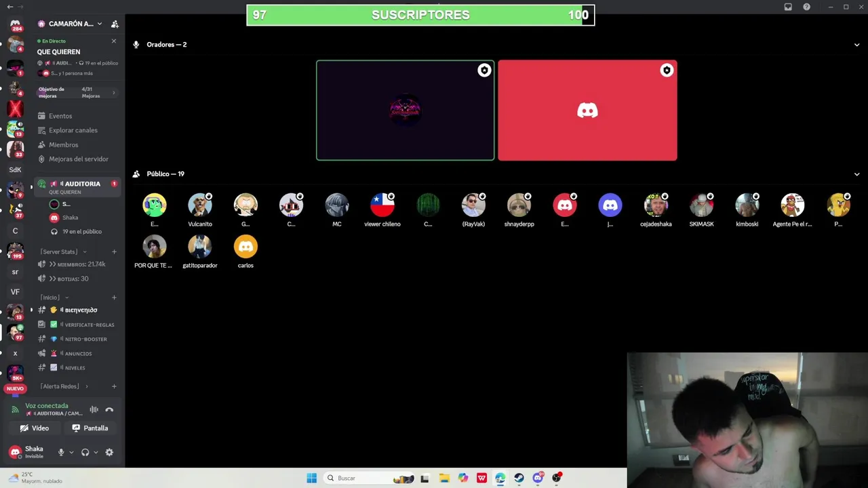Image resolution: width=868 pixels, height=488 pixels.
Task: Click the taskbar Buscar search box
Action: pyautogui.click(x=368, y=478)
